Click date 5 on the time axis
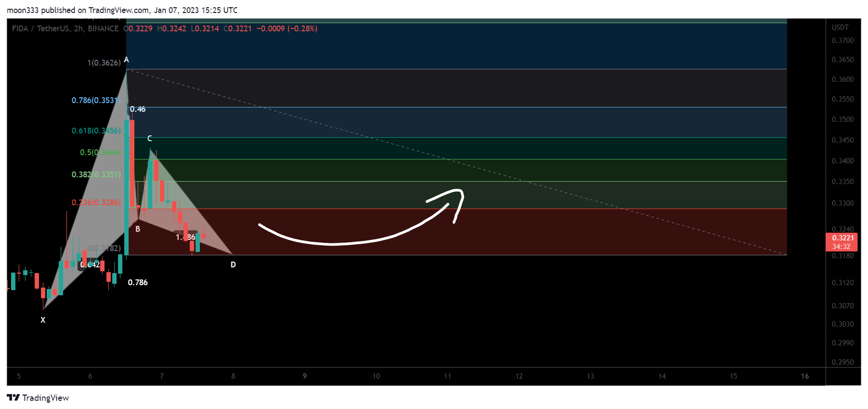Viewport: 868px width, 409px height. point(19,376)
